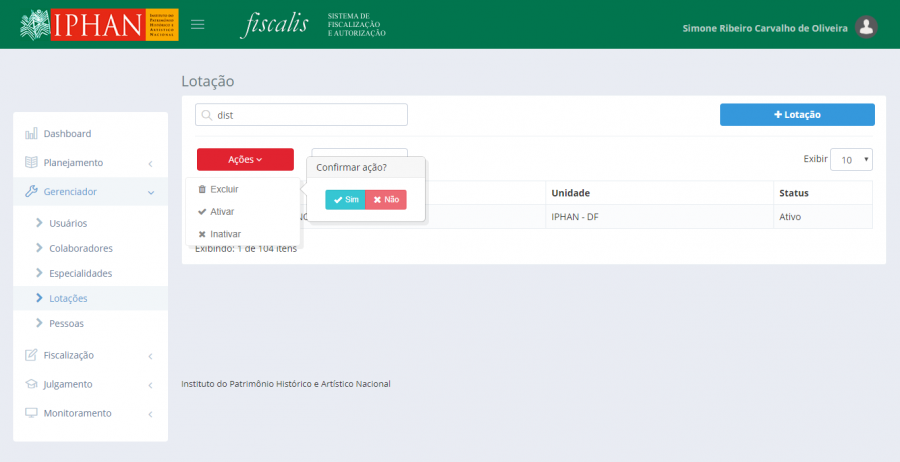Click the Fiscalização edit icon
Image resolution: width=900 pixels, height=462 pixels.
31,355
